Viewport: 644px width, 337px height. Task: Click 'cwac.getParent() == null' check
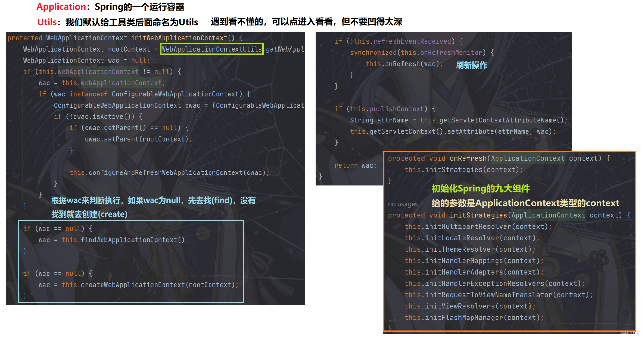131,128
